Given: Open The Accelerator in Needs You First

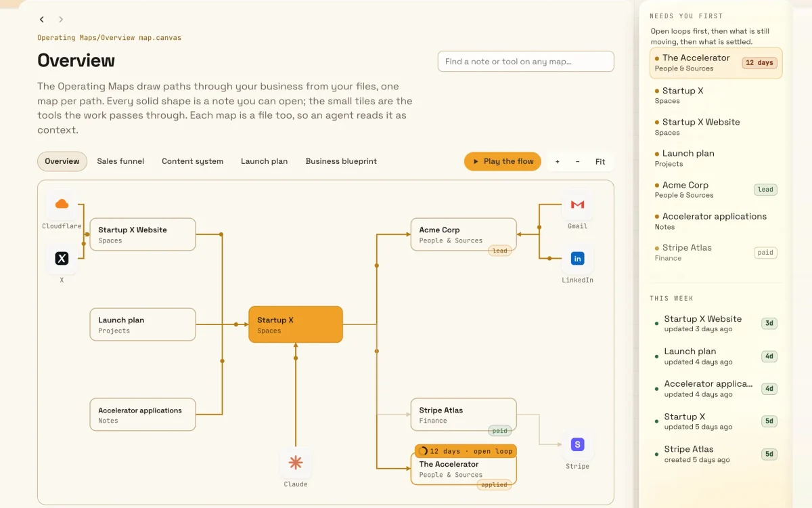Looking at the screenshot, I should tap(716, 63).
